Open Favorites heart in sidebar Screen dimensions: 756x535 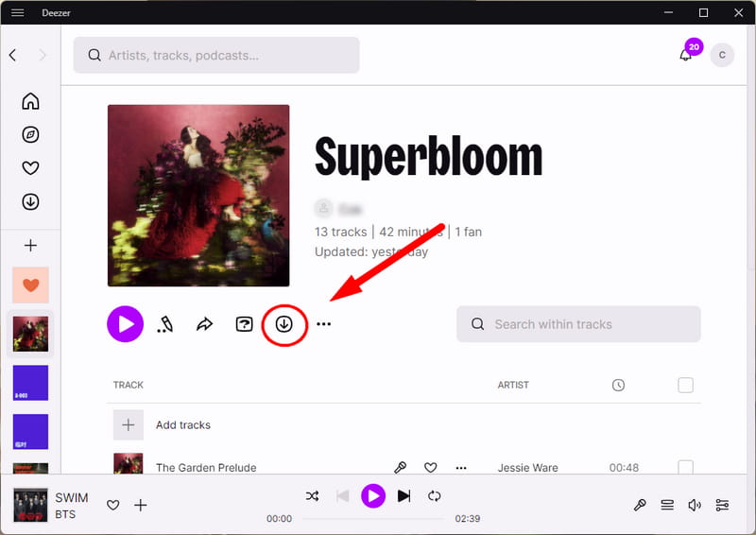[30, 168]
